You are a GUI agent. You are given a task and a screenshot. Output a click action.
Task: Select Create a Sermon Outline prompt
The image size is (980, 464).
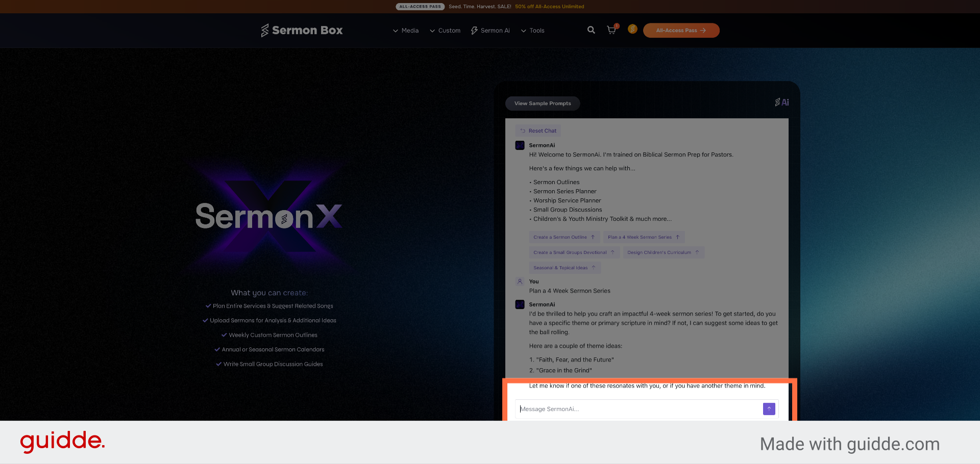(x=565, y=237)
